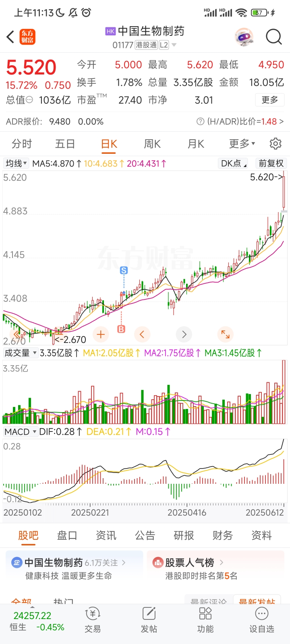Tap the 更多 quote details button
This screenshot has width=290, height=644.
tap(270, 100)
